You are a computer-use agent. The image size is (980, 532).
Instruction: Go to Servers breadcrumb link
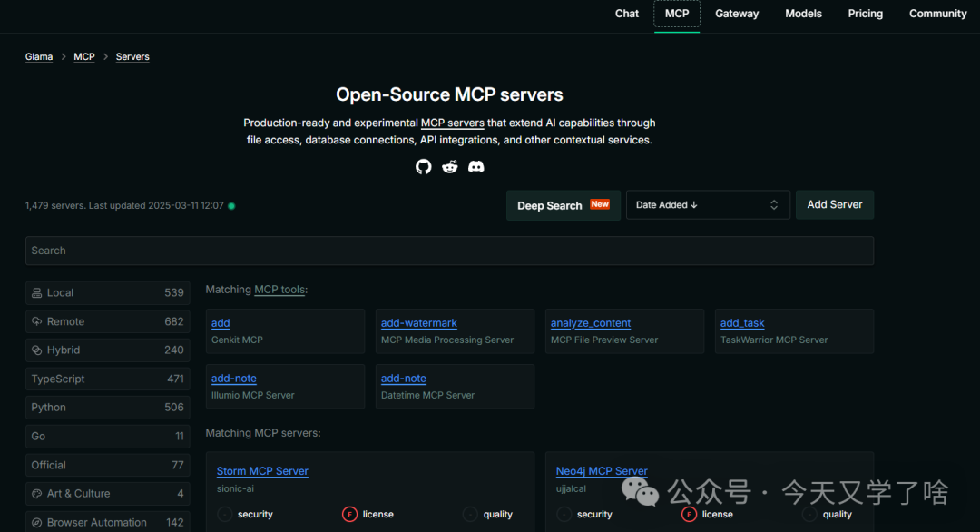(x=132, y=57)
